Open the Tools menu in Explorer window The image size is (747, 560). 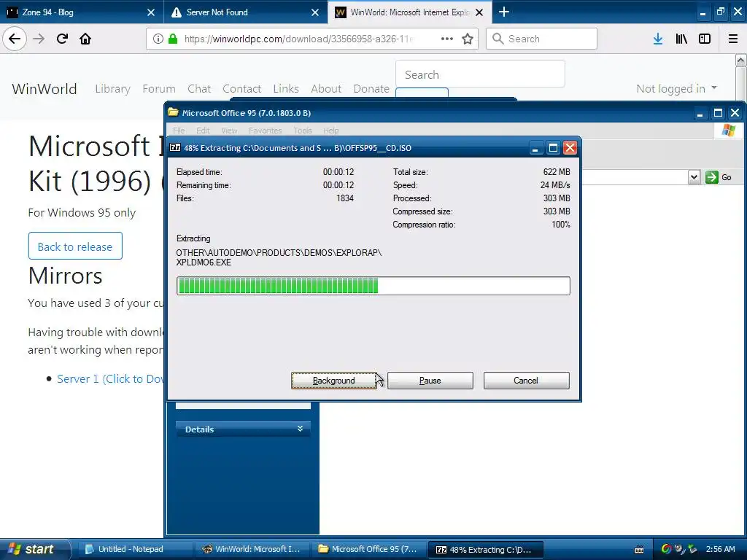point(303,131)
